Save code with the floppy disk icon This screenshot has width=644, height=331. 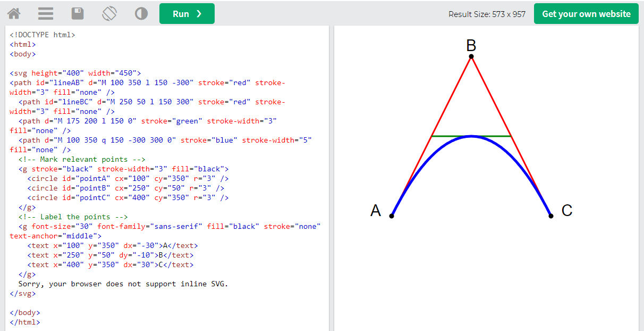click(78, 13)
